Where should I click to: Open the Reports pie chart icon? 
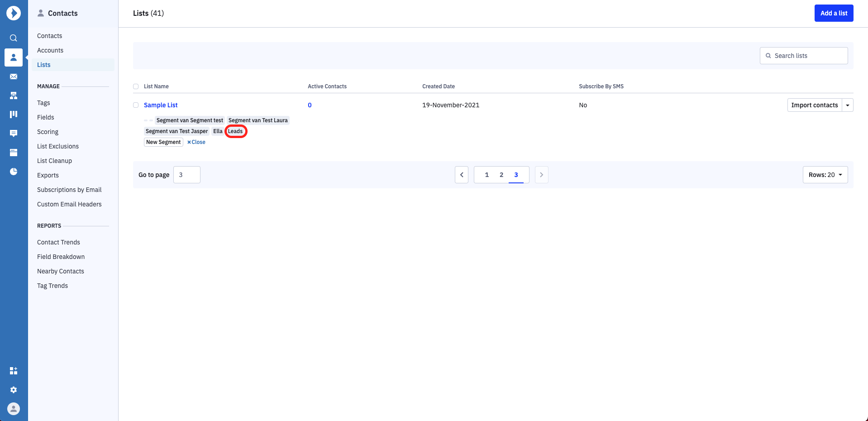[14, 172]
